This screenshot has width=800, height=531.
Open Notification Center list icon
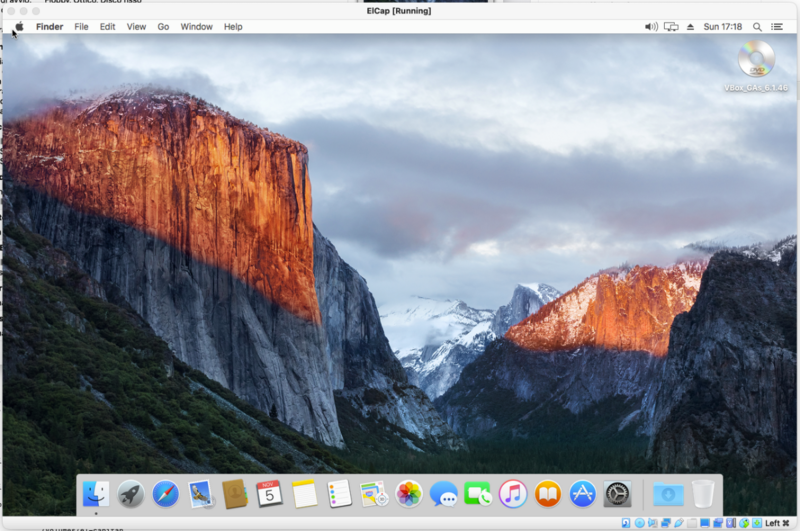(x=777, y=27)
